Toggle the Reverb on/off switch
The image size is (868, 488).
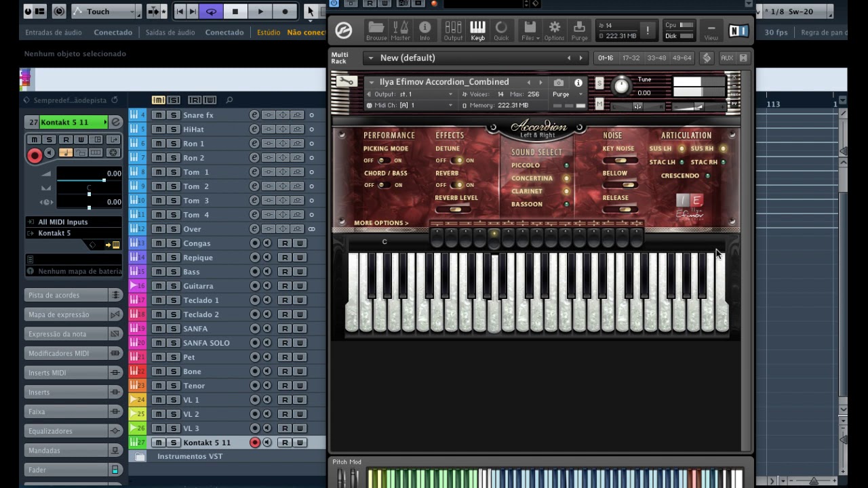(456, 185)
